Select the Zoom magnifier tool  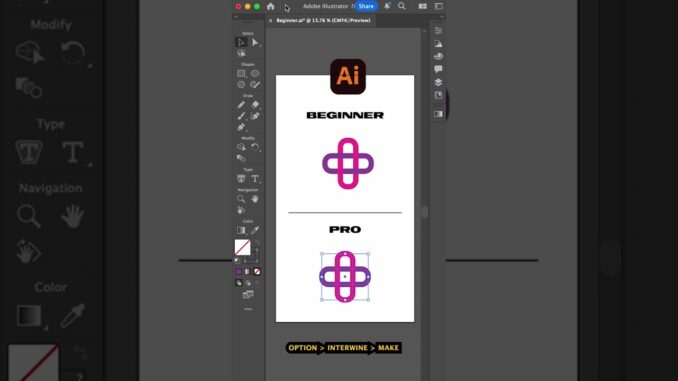[x=241, y=199]
